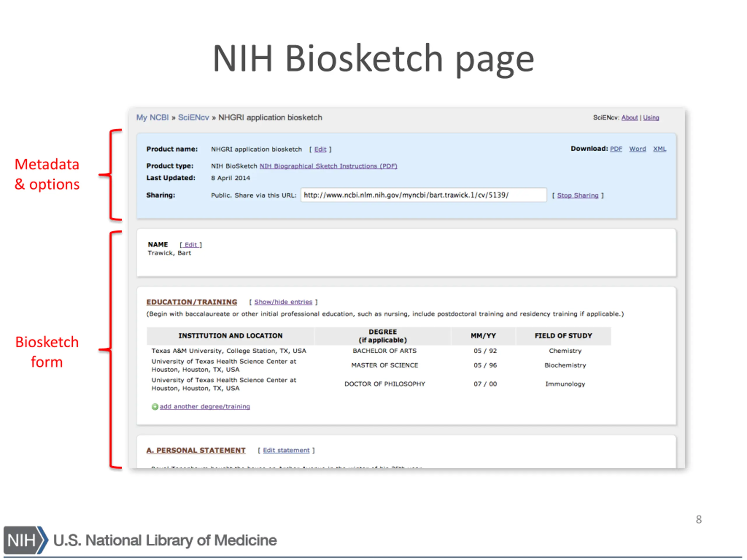Go to SciENcv breadcrumb link
Screen dimensions: 747x560
(193, 118)
